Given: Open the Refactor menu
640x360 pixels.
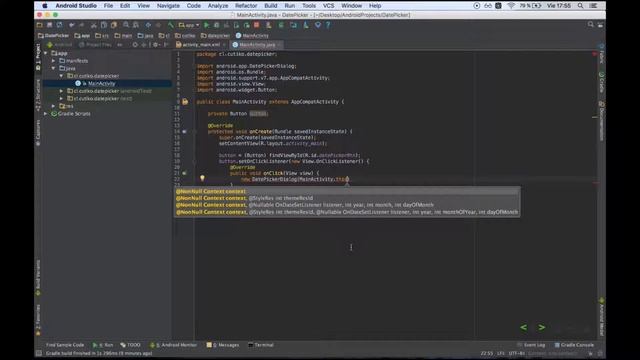Looking at the screenshot, I should (246, 6).
